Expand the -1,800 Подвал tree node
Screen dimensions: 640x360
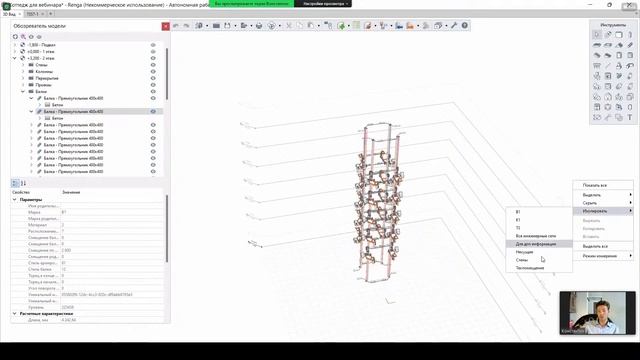click(x=15, y=45)
